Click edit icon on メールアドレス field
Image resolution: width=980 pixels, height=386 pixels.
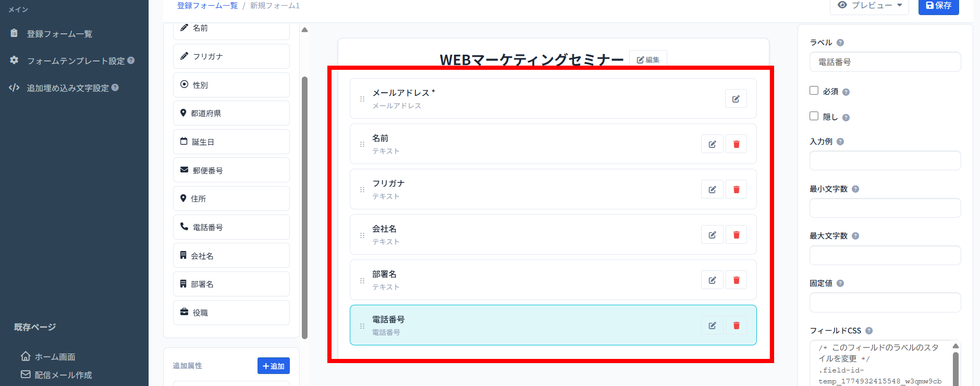(x=736, y=99)
